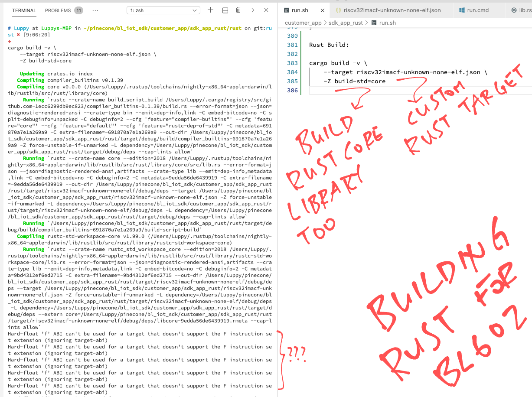
Task: Open more panel views ellipsis menu
Action: pyautogui.click(x=95, y=10)
